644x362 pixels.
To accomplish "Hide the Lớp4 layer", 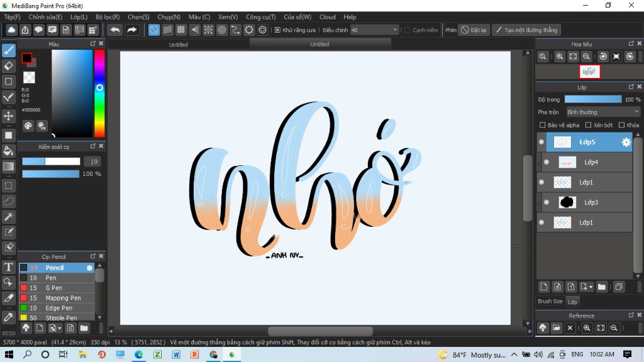I will (547, 162).
